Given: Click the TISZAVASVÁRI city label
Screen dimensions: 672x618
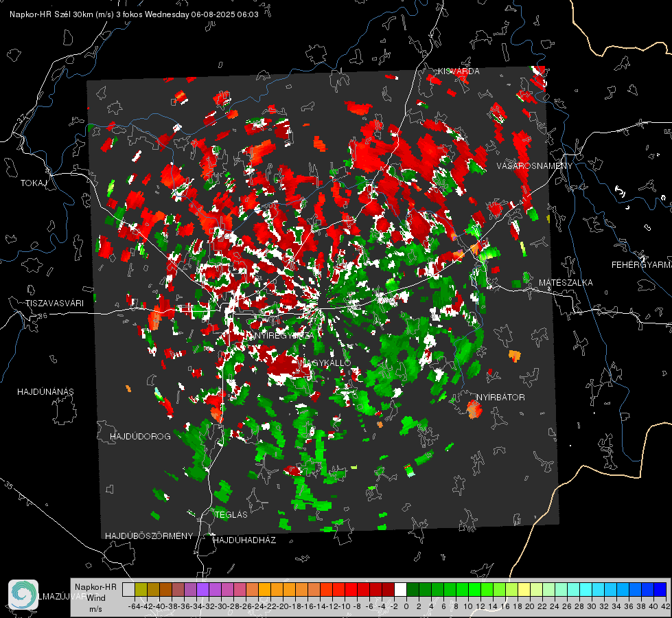Looking at the screenshot, I should click(x=54, y=304).
